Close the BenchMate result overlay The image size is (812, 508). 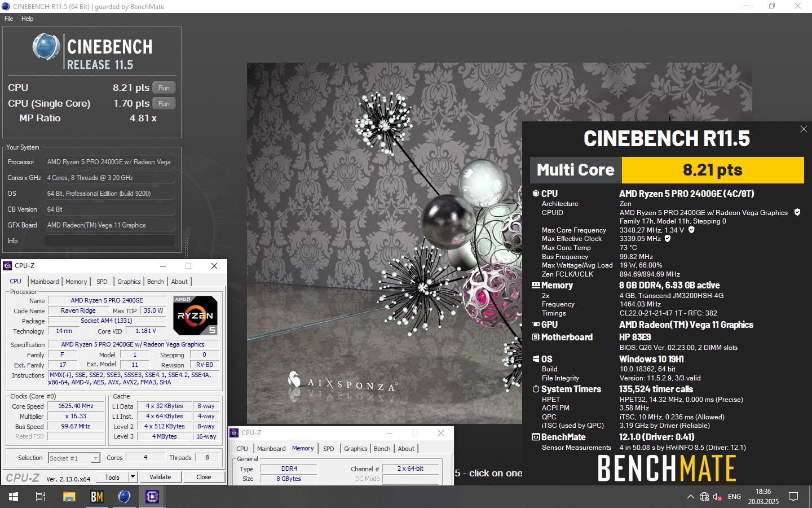804,129
